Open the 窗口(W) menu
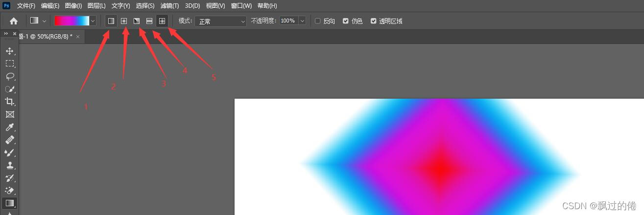Screen dimensions: 644x215 tap(241, 6)
